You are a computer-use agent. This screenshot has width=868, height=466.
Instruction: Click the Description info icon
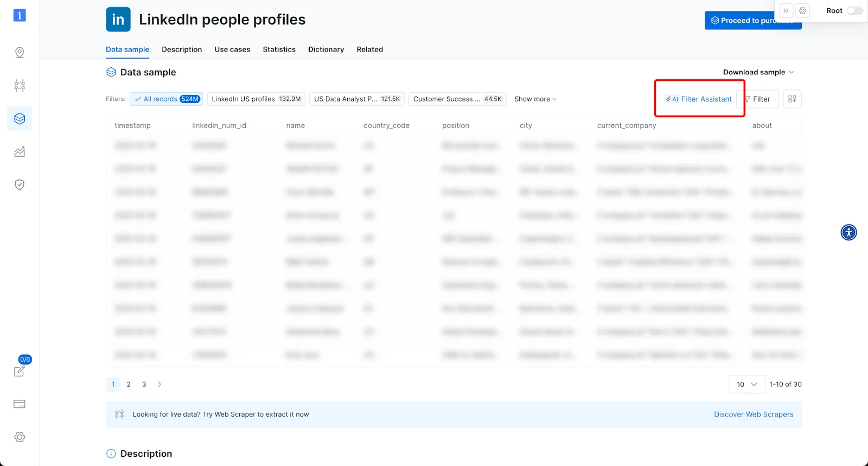pyautogui.click(x=111, y=454)
